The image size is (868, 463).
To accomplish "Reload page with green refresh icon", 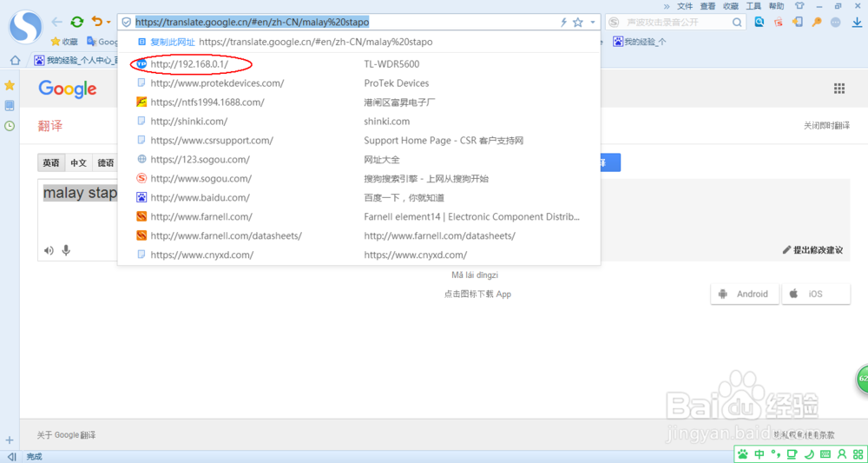I will tap(77, 23).
